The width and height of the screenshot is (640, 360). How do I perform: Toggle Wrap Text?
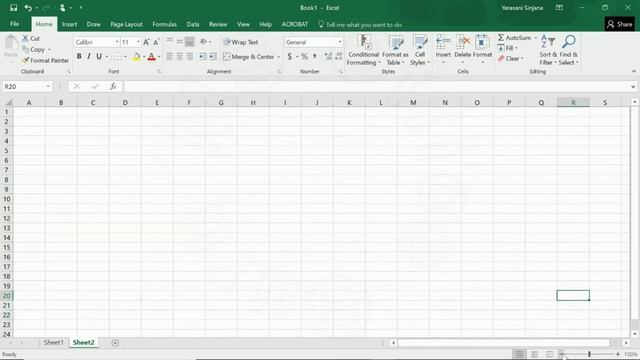241,42
